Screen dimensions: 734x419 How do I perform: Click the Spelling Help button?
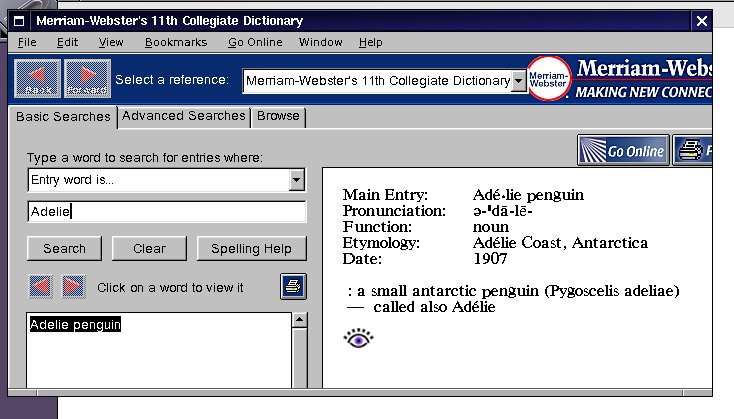(x=251, y=249)
